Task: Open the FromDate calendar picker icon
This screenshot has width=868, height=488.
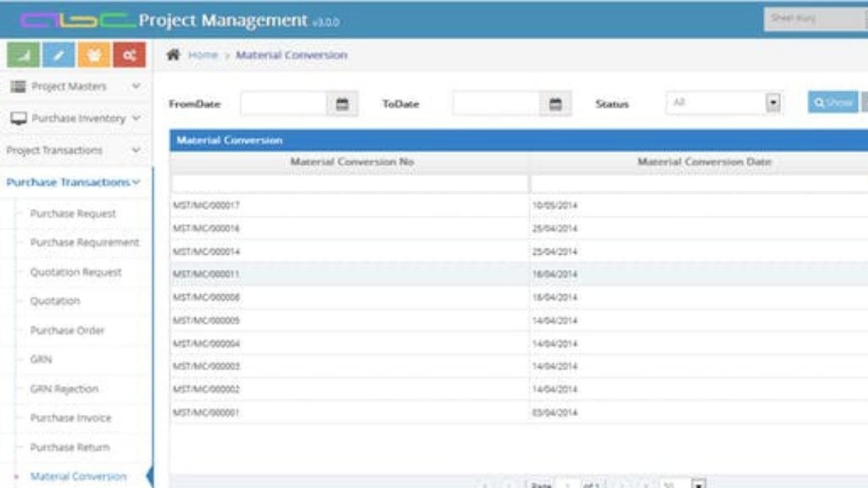Action: click(x=342, y=104)
